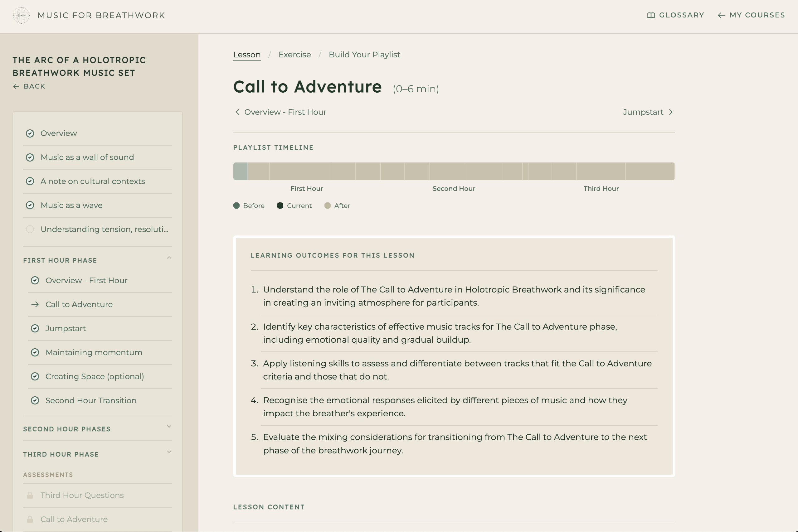Click the locked Third Hour Questions assessment
Viewport: 798px width, 532px height.
click(x=97, y=495)
